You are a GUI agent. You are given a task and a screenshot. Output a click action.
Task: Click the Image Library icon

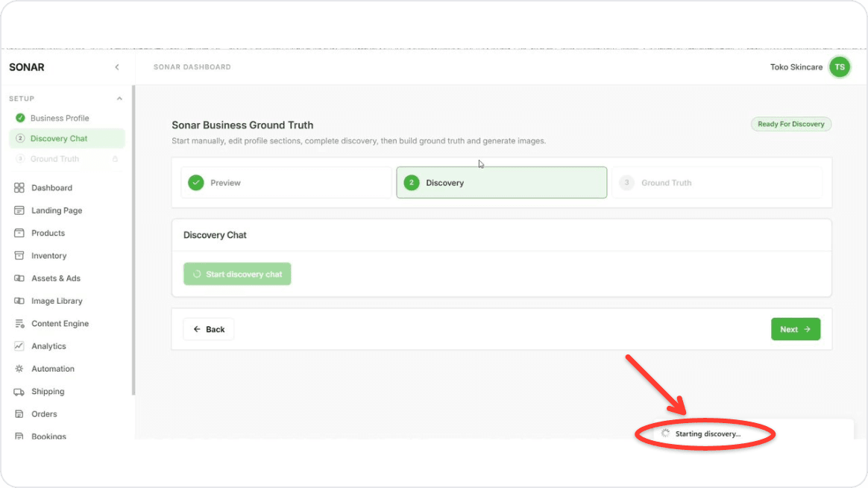(x=19, y=301)
